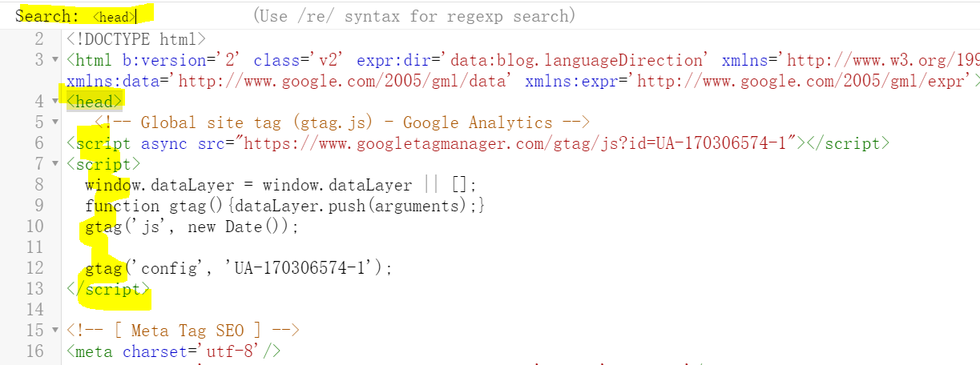Screen dimensions: 980x365
Task: Click line number 16 in the gutter
Action: pos(35,351)
